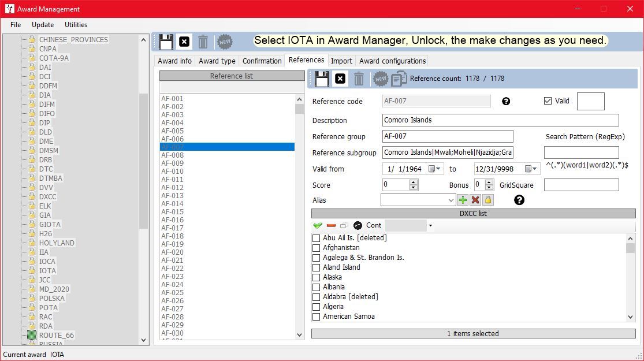
Task: Create a new reference with the NEW badge beside Reference count
Action: [380, 79]
